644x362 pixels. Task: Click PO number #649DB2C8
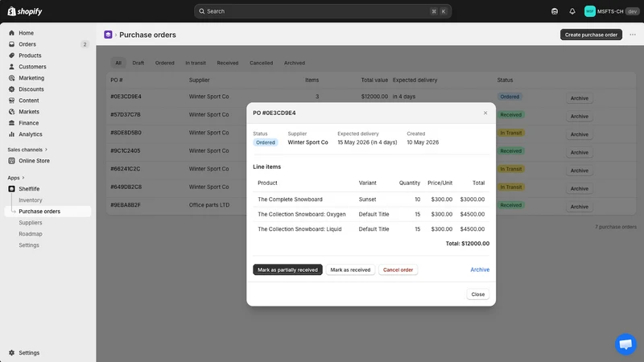point(126,187)
